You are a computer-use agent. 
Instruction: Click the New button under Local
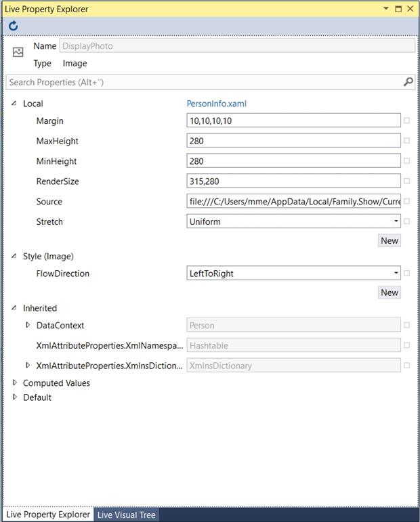390,241
